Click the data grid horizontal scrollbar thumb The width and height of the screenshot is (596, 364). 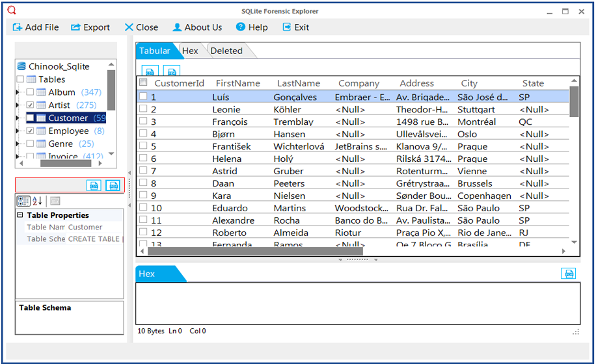click(x=255, y=251)
